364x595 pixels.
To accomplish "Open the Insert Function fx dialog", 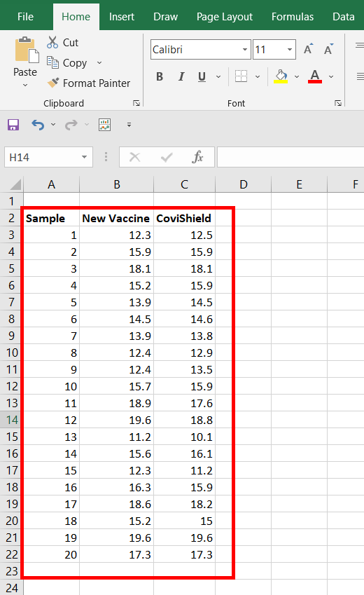I will pyautogui.click(x=197, y=157).
